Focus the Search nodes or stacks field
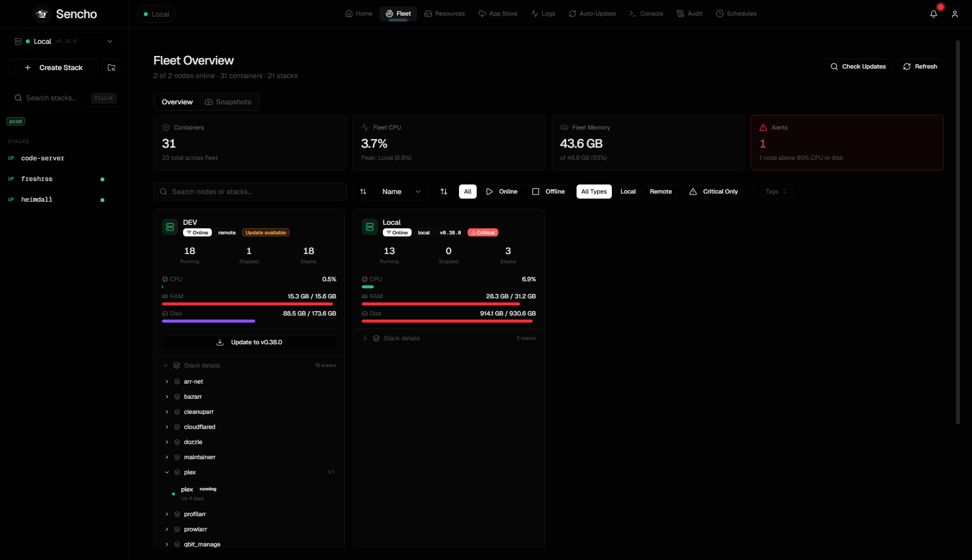 click(250, 192)
